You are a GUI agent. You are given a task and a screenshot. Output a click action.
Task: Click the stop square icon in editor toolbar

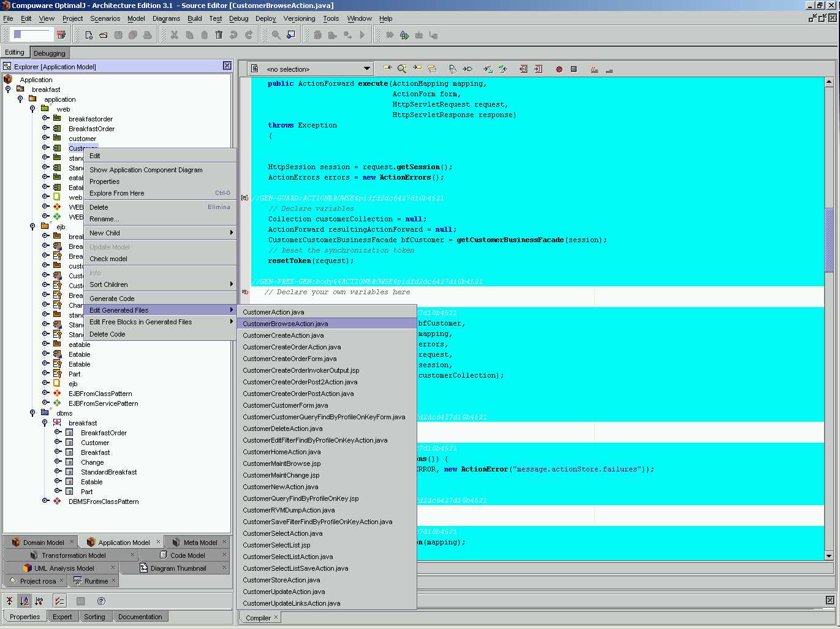point(573,69)
